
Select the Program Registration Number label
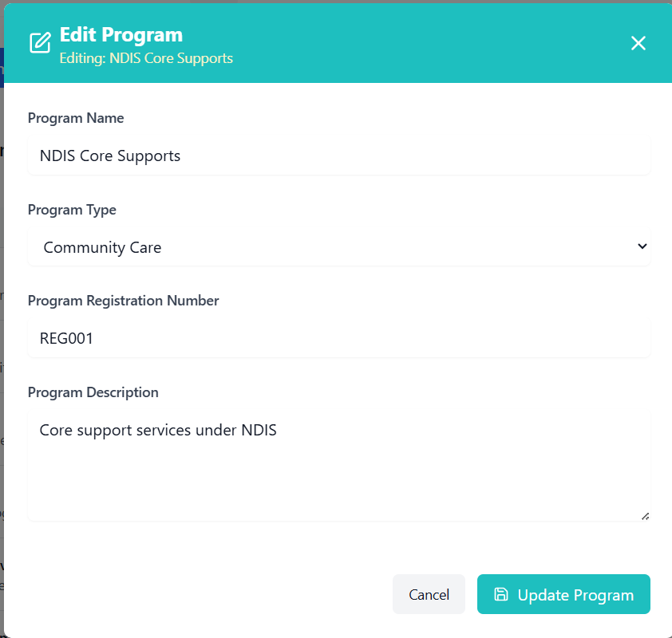(123, 301)
